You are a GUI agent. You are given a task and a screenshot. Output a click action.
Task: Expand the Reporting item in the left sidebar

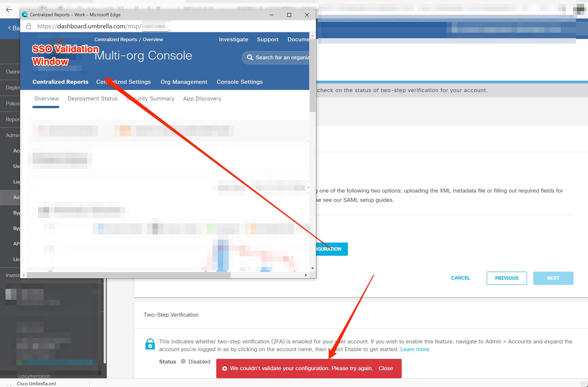click(10, 119)
